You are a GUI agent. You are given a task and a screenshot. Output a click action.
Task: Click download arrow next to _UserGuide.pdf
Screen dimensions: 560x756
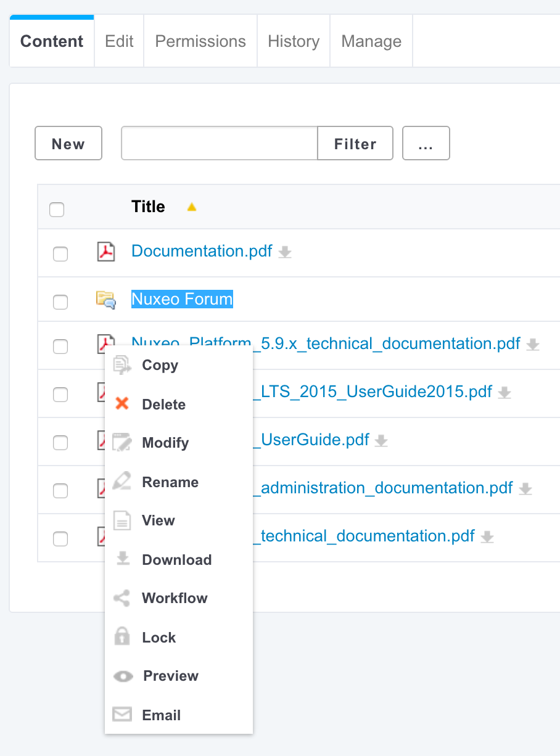click(382, 440)
